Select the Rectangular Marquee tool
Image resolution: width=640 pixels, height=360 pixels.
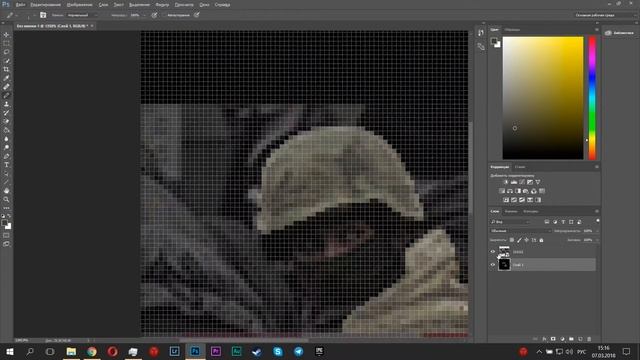pos(6,43)
